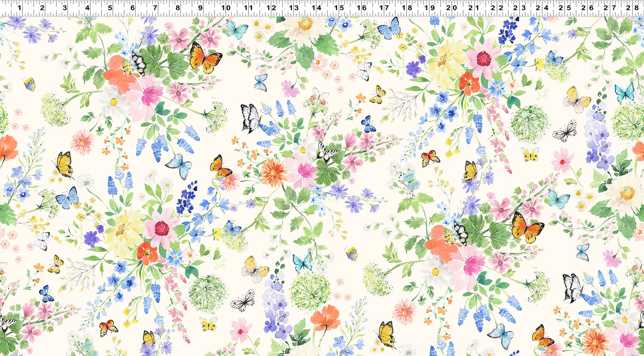
Task: Click the 24 inch ruler label
Action: (x=542, y=8)
